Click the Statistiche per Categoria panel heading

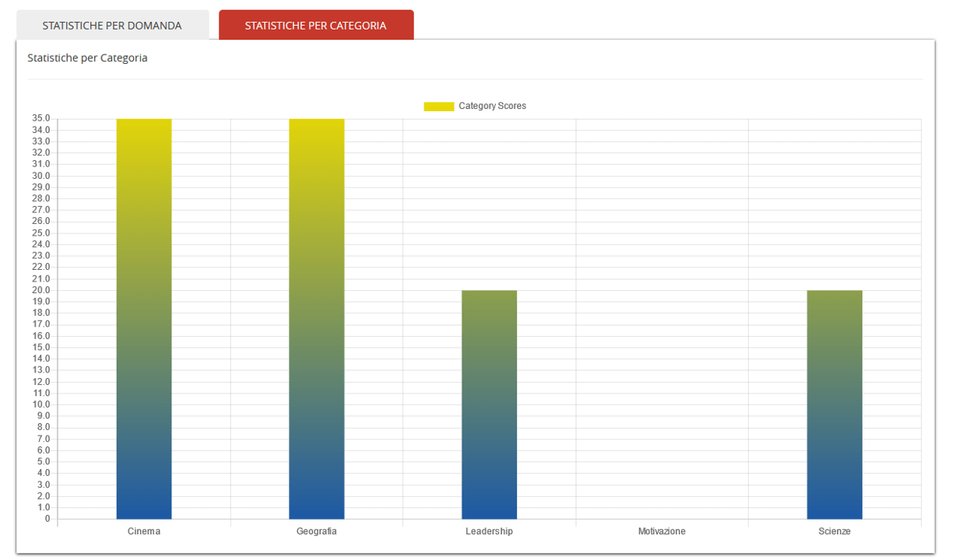pos(87,58)
